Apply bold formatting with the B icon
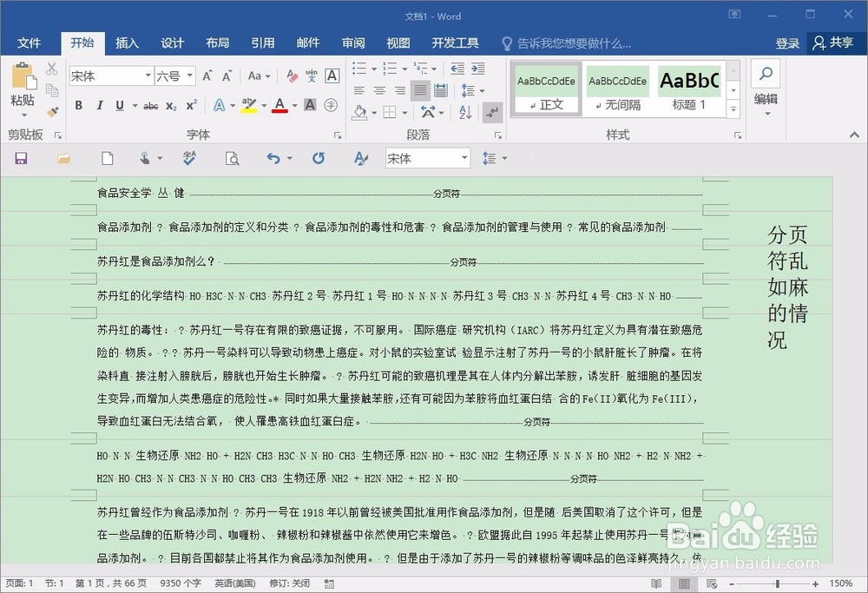868x593 pixels. click(x=78, y=105)
